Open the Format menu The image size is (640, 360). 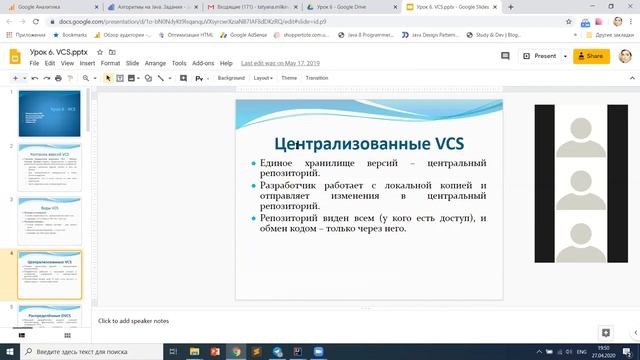pyautogui.click(x=110, y=63)
